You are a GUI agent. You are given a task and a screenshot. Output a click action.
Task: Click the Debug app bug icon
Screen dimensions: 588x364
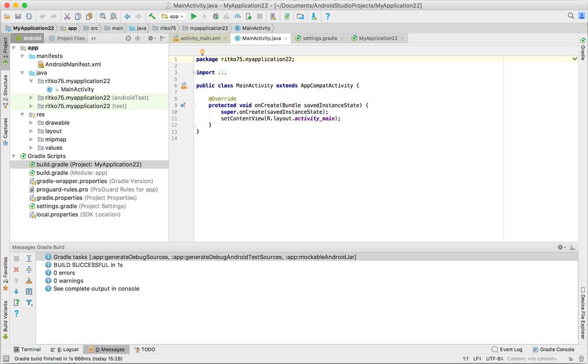tap(216, 17)
